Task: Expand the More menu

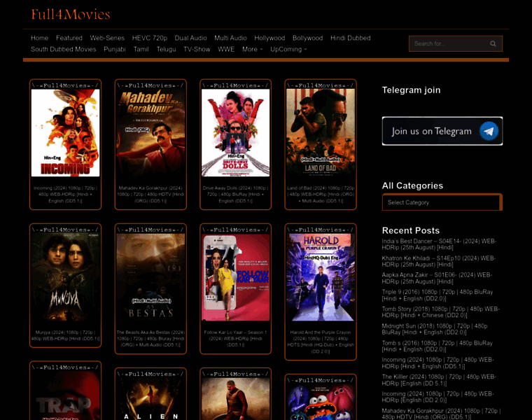Action: 253,49
